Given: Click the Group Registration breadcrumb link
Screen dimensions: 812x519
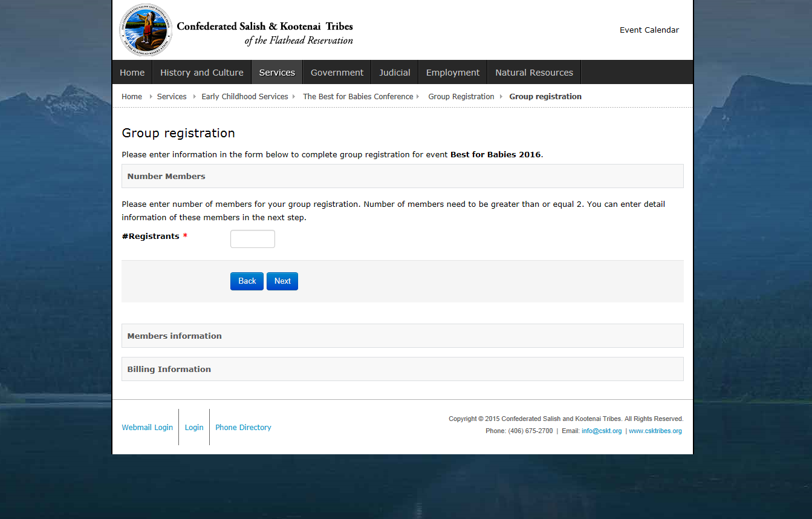Looking at the screenshot, I should (x=461, y=97).
